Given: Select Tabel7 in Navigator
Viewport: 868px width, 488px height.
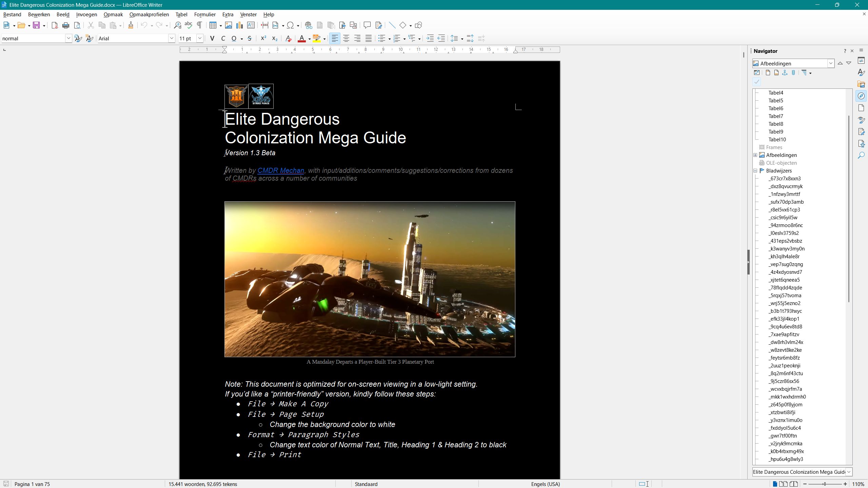Looking at the screenshot, I should (776, 116).
